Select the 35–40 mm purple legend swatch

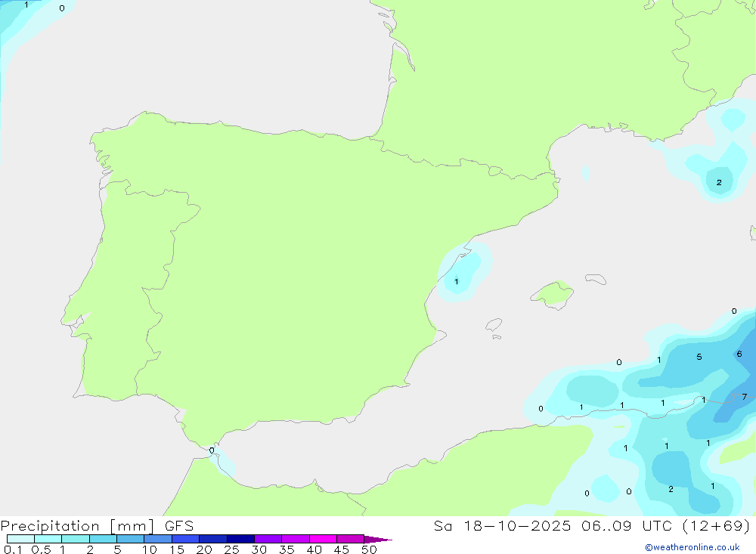coord(296,539)
